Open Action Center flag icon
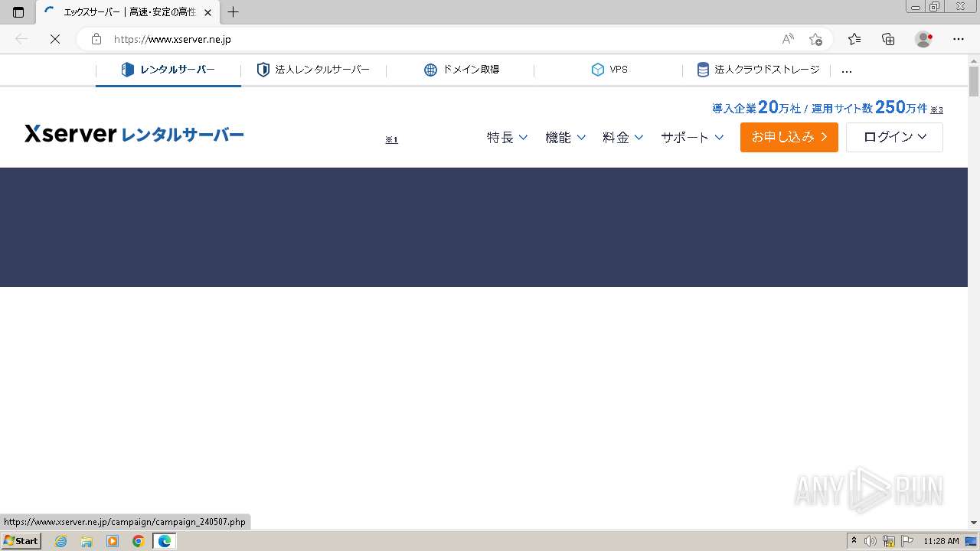980x551 pixels. click(x=907, y=541)
